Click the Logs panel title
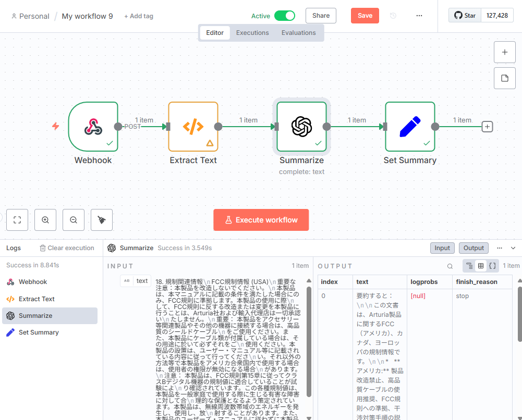The image size is (522, 420). pyautogui.click(x=14, y=248)
